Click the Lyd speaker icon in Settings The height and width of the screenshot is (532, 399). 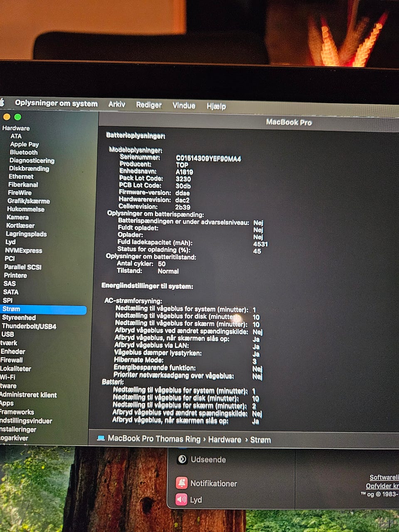click(x=181, y=499)
